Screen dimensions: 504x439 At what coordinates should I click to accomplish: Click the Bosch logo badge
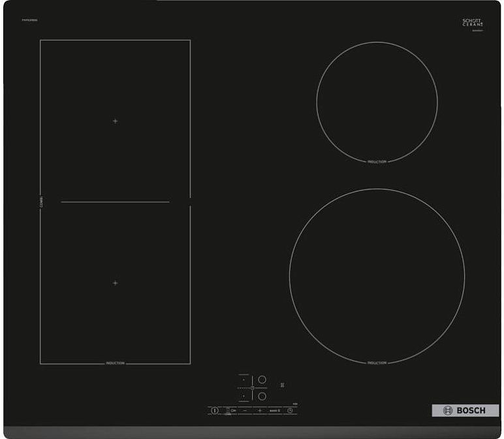(x=465, y=410)
